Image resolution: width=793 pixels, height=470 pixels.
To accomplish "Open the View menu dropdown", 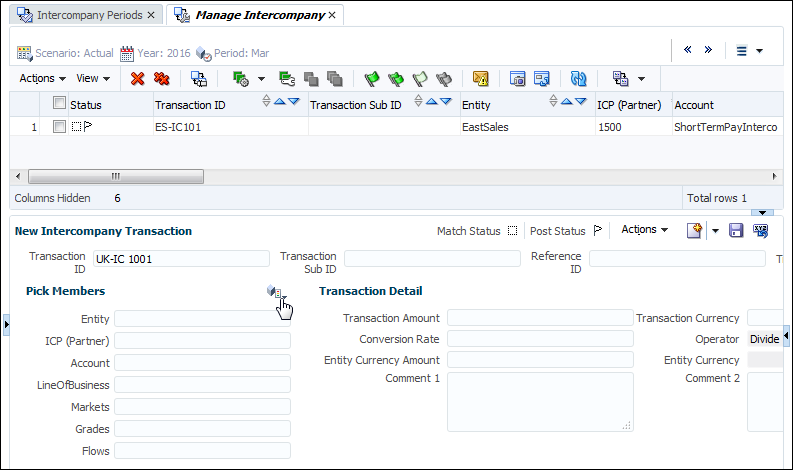I will coord(93,78).
